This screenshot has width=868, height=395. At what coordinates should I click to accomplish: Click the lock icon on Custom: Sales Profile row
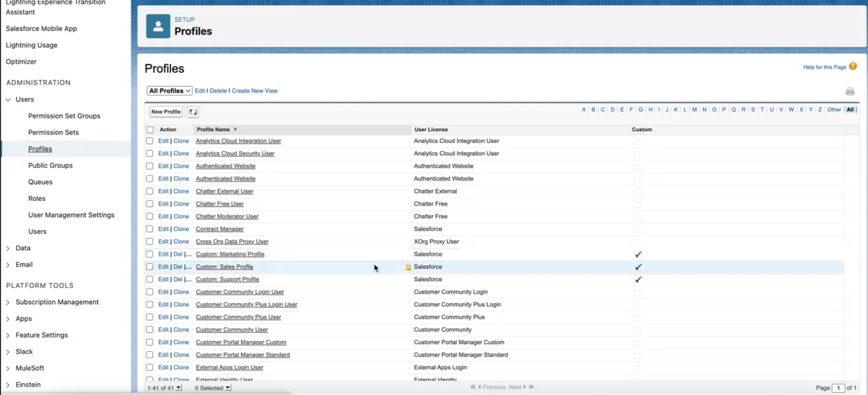408,267
